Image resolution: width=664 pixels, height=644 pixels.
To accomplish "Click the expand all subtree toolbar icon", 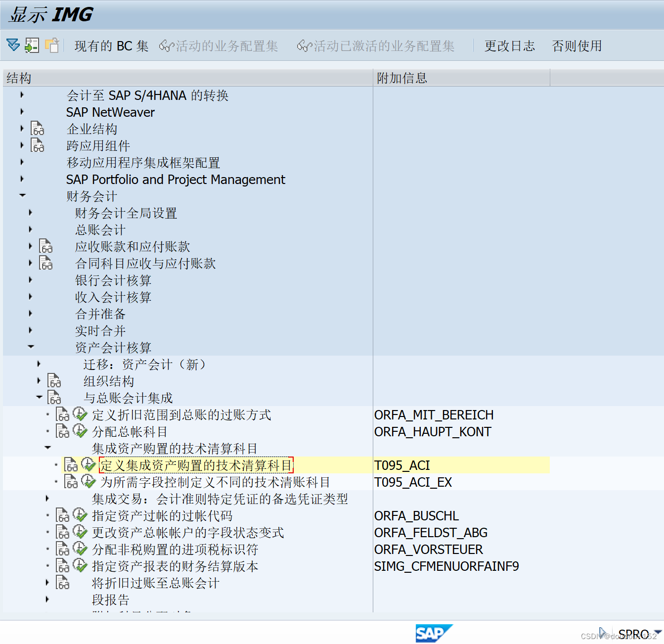I will 13,45.
